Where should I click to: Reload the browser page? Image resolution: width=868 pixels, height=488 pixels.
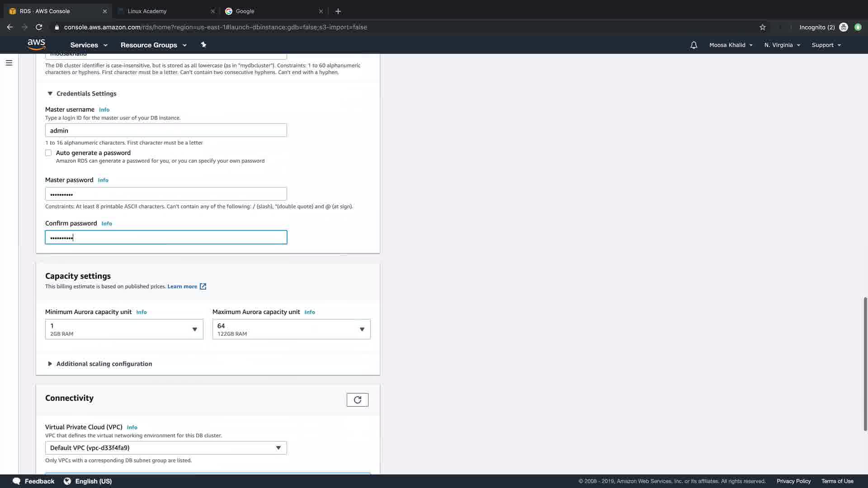click(39, 27)
